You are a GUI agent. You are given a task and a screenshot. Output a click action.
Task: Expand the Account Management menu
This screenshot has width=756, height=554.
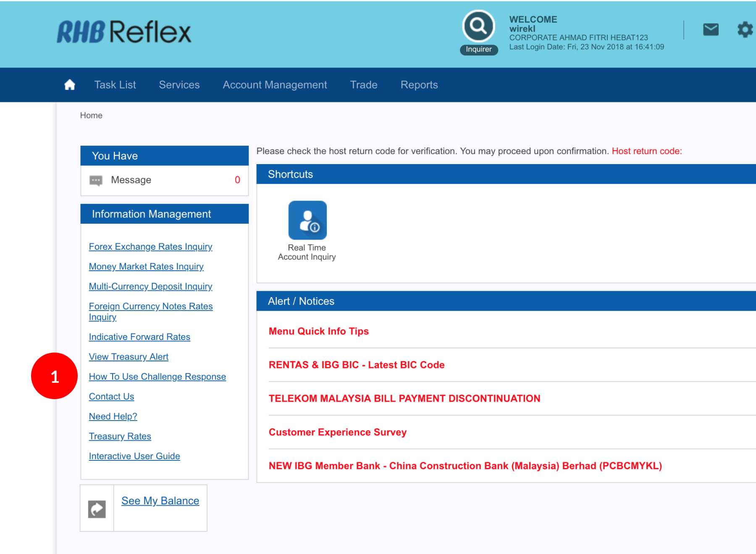pyautogui.click(x=275, y=85)
